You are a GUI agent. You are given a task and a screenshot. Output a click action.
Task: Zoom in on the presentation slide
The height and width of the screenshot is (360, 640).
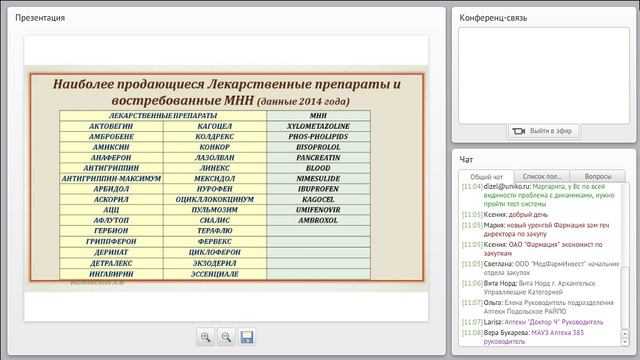point(205,337)
